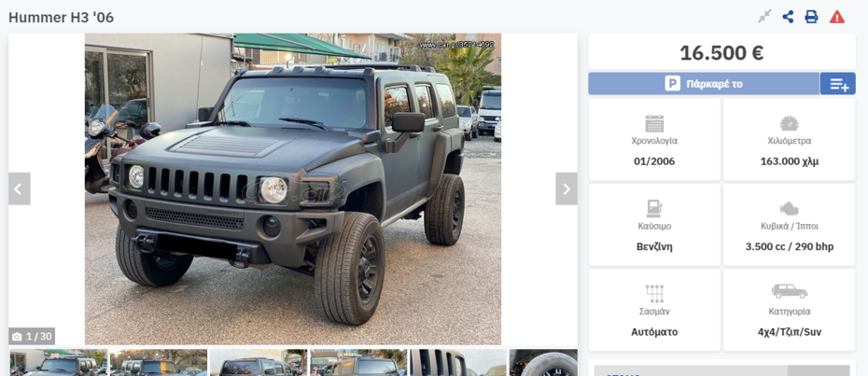Viewport: 868px width, 376px height.
Task: Click the share icon
Action: [788, 17]
